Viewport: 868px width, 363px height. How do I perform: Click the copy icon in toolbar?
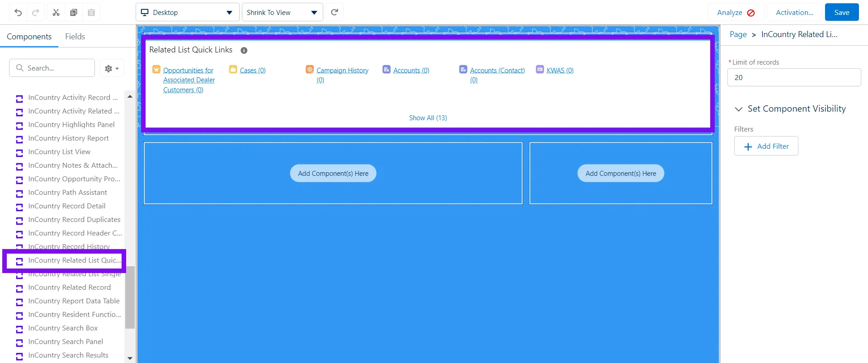coord(74,13)
